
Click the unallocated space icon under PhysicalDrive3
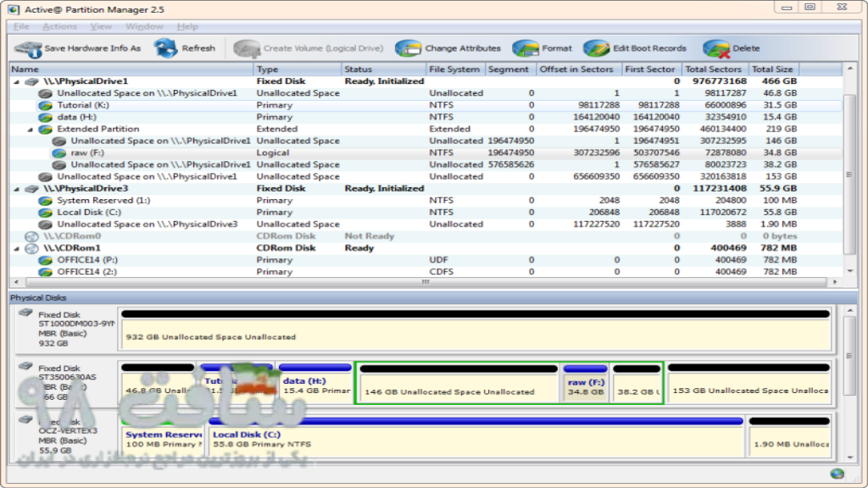coord(46,225)
